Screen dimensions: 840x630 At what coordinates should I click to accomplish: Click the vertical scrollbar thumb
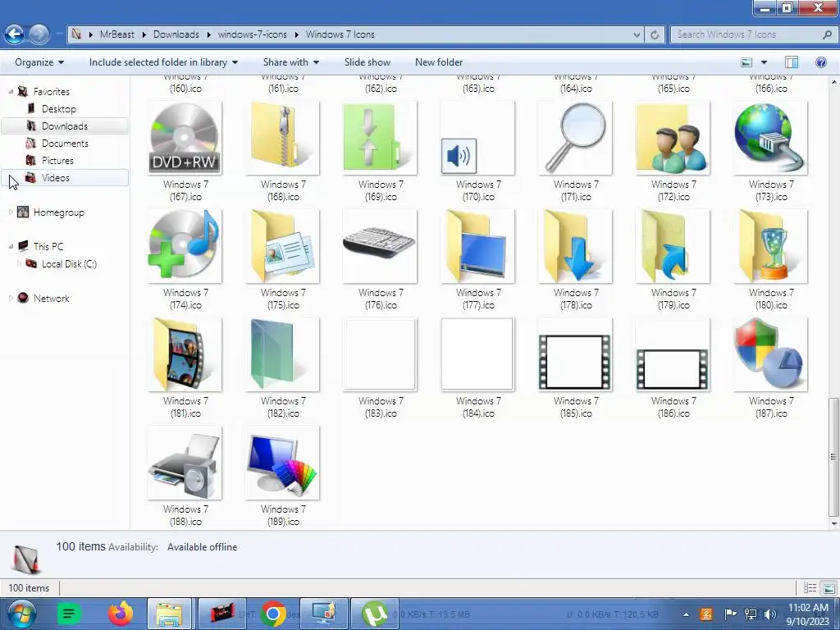click(x=833, y=456)
